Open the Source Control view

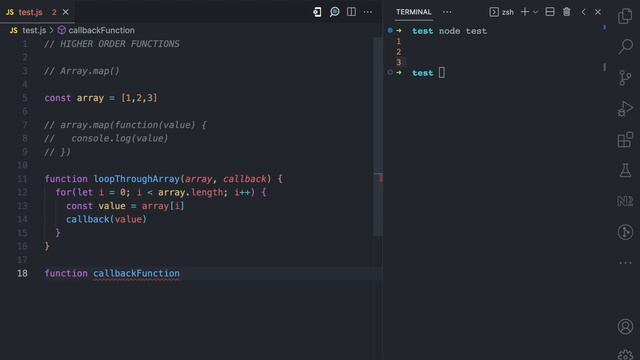625,78
